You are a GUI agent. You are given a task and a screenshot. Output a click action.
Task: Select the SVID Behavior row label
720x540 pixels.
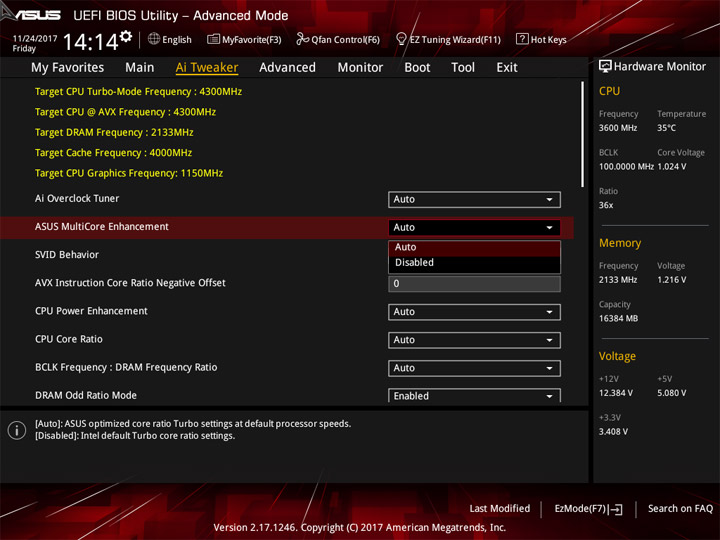67,255
